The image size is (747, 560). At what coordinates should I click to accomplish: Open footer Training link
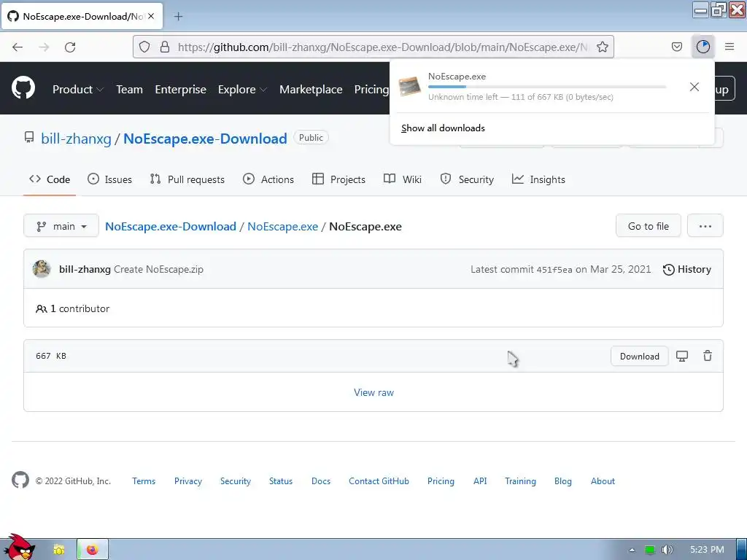tap(520, 481)
